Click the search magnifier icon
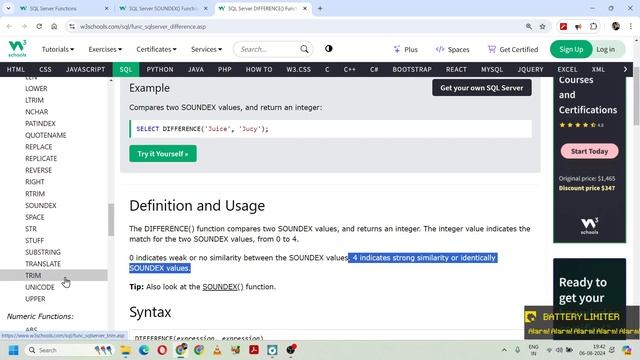This screenshot has height=360, width=640. (304, 49)
